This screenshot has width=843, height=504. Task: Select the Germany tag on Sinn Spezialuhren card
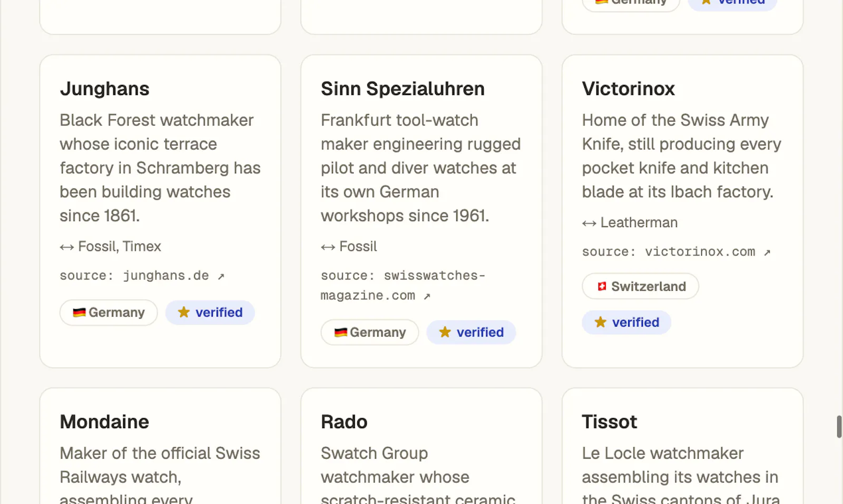370,332
